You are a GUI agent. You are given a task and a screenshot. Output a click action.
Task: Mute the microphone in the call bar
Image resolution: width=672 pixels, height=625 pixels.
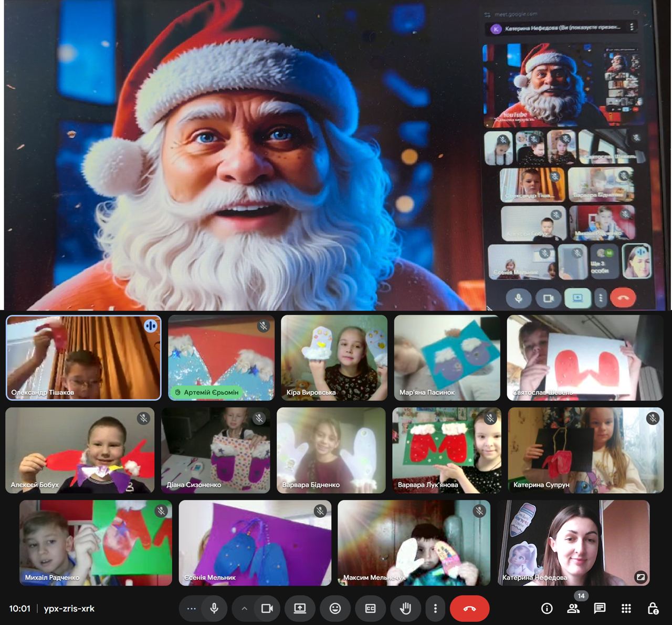coord(214,608)
